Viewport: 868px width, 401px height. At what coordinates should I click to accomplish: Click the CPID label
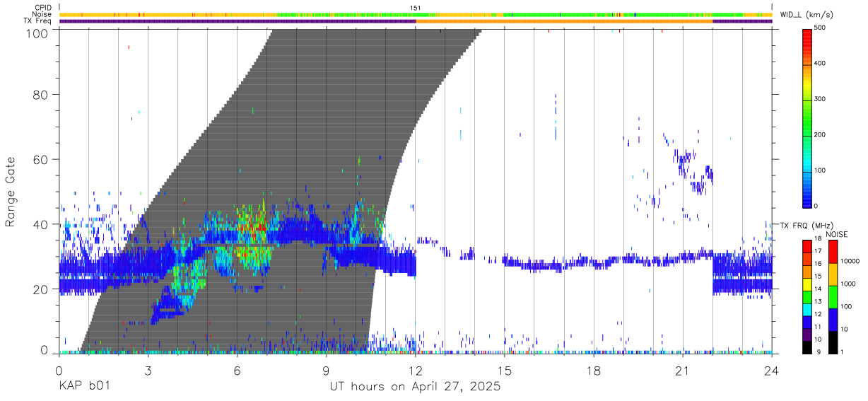click(x=42, y=8)
